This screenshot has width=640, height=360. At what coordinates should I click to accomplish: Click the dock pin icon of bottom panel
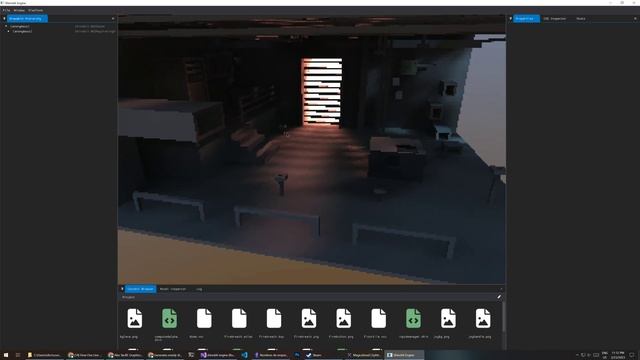pos(122,289)
